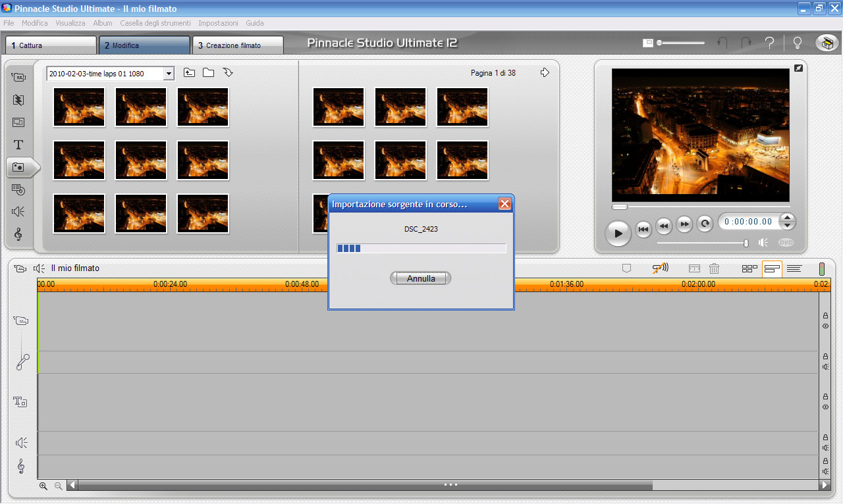Open the Transitions album section

18,100
